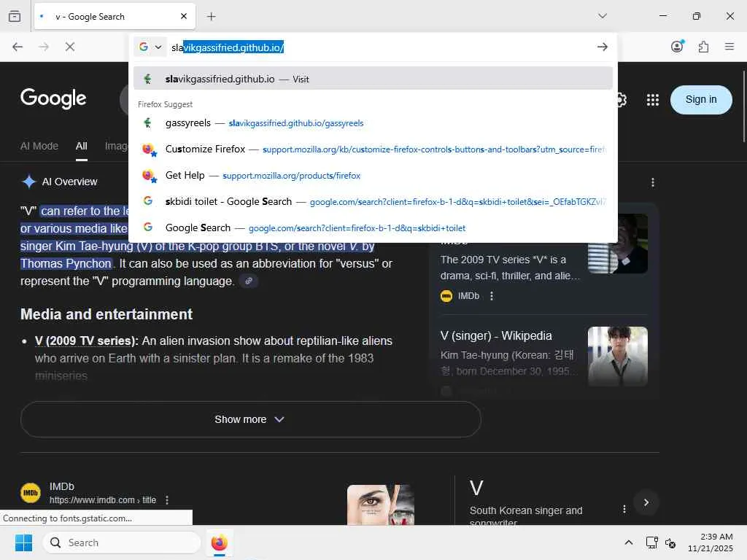Click the page vertical scrollbar
Screen dimensions: 747x560
tap(743, 106)
